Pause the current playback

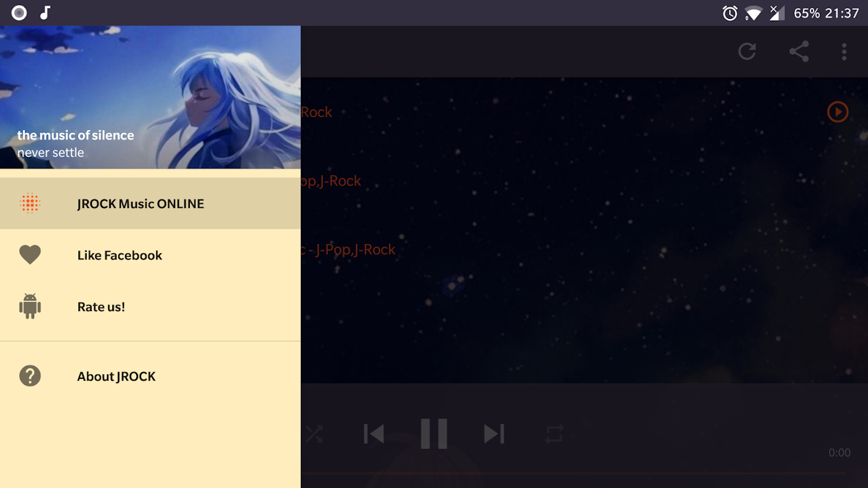[x=434, y=434]
